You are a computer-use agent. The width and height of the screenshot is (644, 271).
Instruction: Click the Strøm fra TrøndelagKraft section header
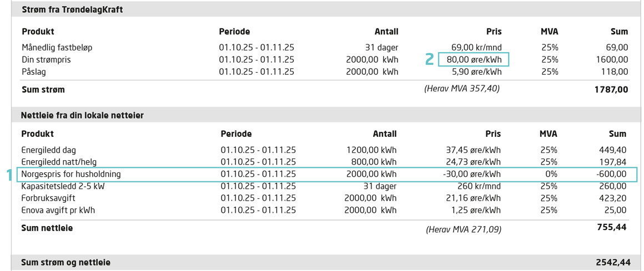point(72,9)
